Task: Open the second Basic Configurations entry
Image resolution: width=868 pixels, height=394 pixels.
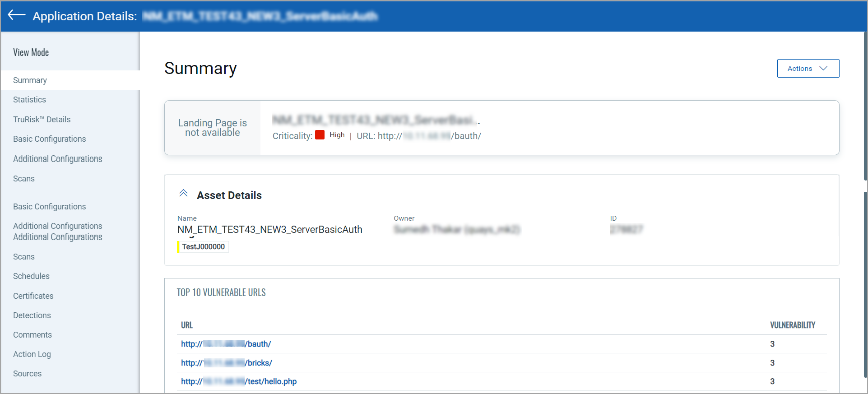Action: pos(49,207)
